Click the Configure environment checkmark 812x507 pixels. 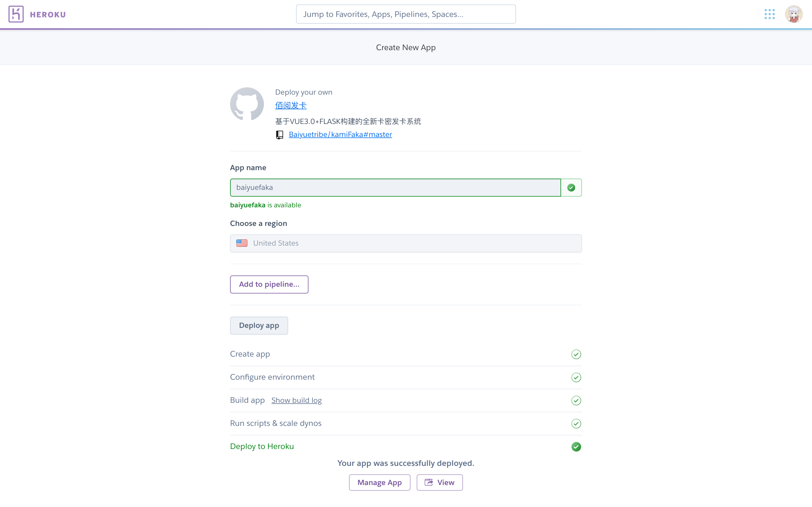tap(576, 377)
